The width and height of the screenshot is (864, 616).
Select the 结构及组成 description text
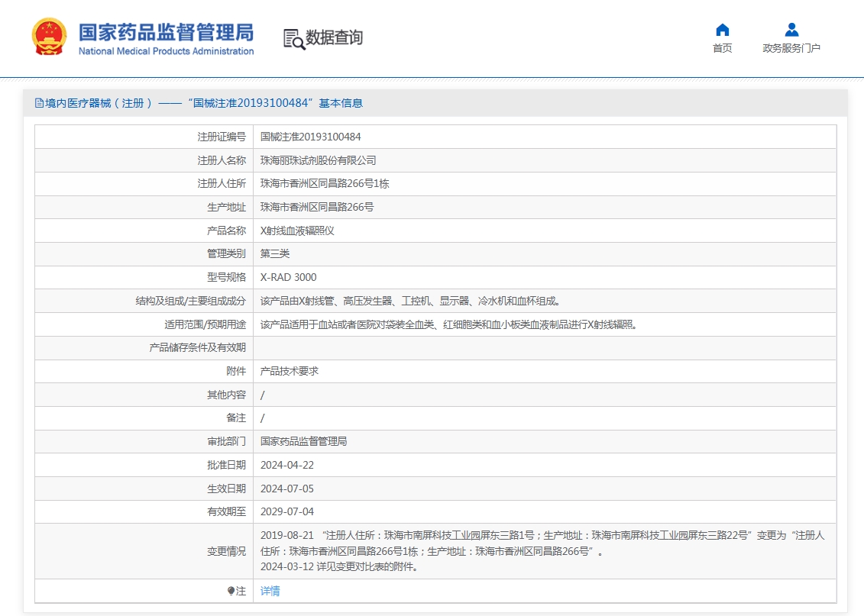click(x=410, y=301)
